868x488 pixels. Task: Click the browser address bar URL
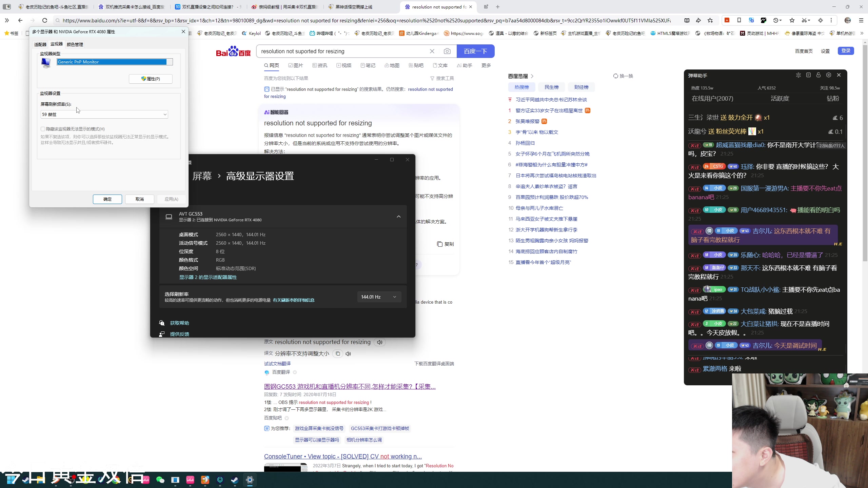(366, 20)
